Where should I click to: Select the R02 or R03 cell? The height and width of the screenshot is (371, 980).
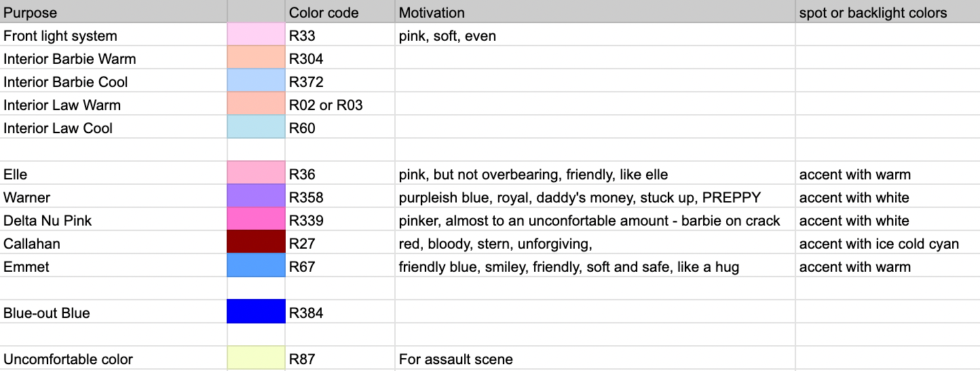pyautogui.click(x=340, y=105)
